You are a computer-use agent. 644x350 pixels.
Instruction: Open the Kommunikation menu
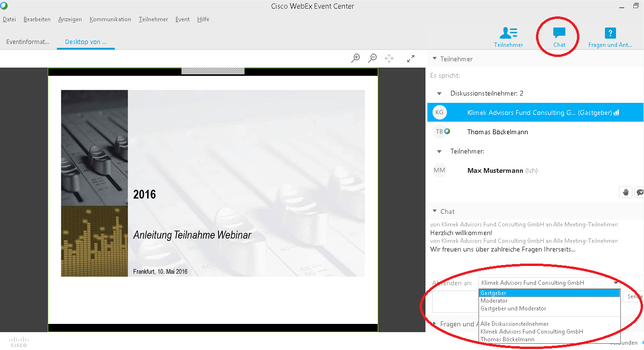[x=110, y=19]
